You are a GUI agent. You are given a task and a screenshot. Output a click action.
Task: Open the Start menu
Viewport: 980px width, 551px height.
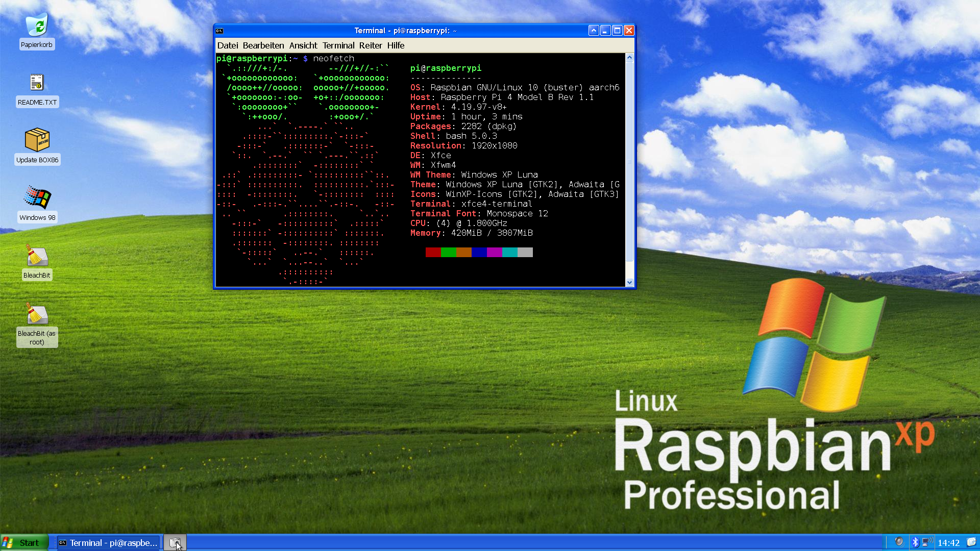click(24, 543)
